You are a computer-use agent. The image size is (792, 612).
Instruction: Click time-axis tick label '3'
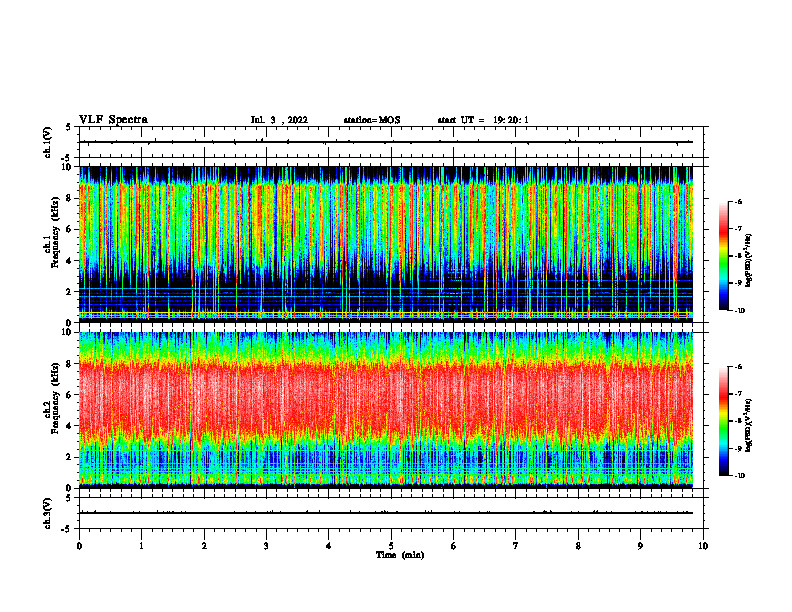266,546
